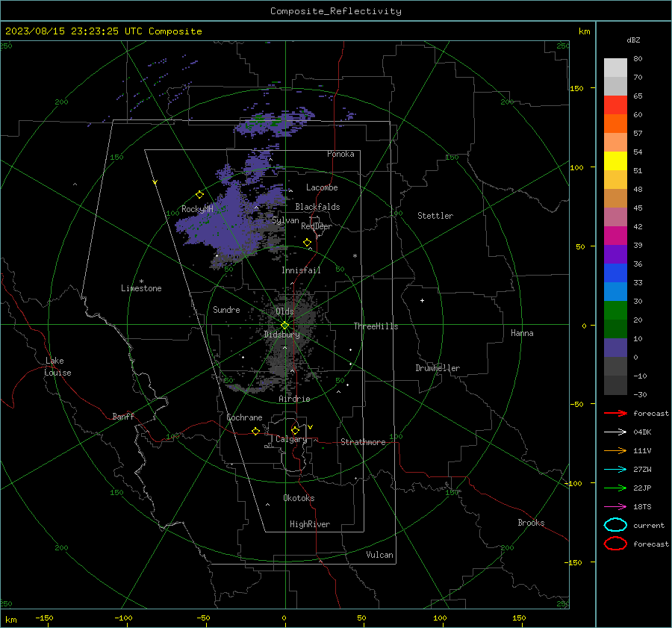The image size is (672, 628).
Task: Click the yellow radar-center diamond at Olds
Action: (x=284, y=326)
